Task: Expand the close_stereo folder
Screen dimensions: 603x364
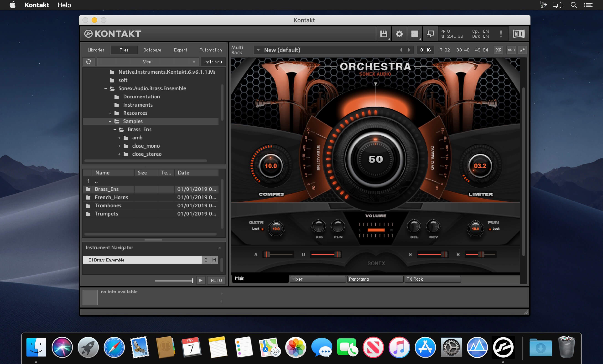Action: tap(119, 154)
